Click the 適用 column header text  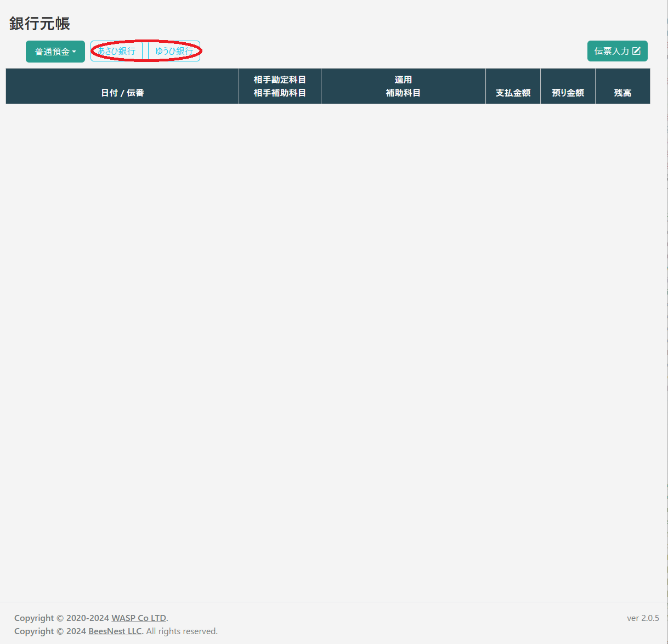pos(403,80)
